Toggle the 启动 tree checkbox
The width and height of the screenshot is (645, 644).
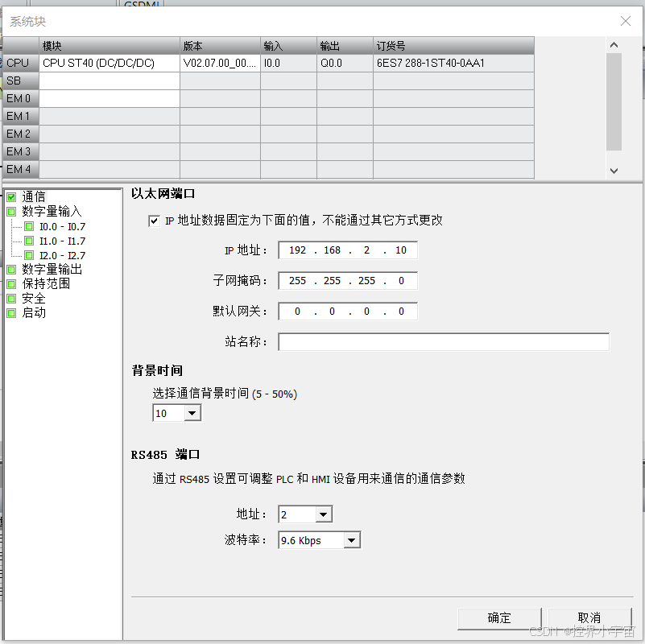coord(11,313)
